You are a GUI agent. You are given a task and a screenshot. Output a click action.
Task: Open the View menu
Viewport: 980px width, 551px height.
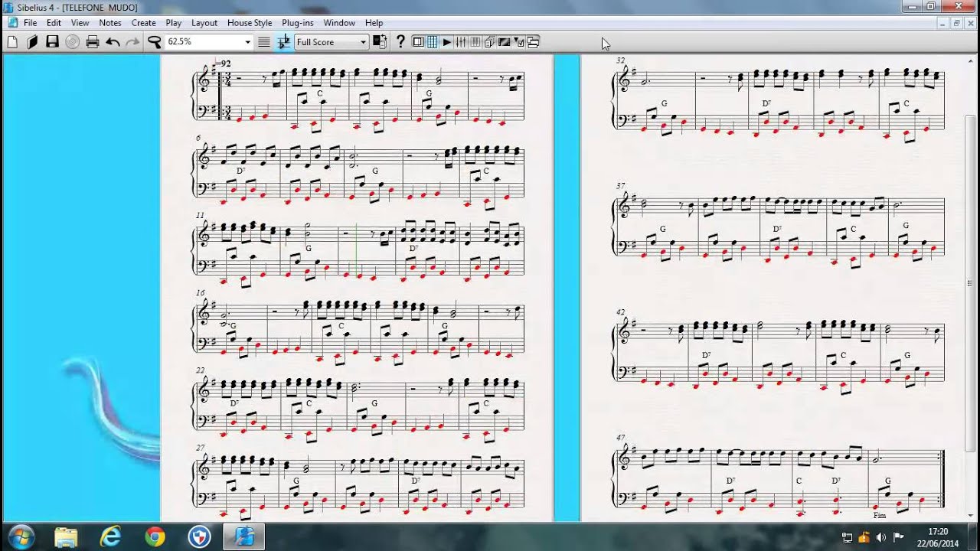80,23
